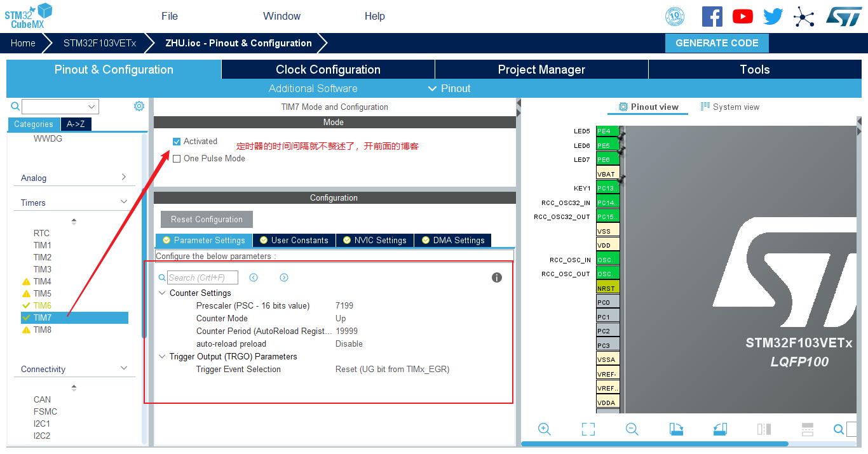Click the auto-reload preload Disable value
868x454 pixels.
click(349, 344)
